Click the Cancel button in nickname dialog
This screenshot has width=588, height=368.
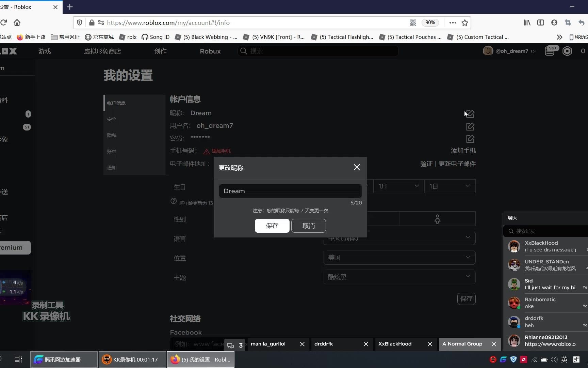click(x=309, y=226)
